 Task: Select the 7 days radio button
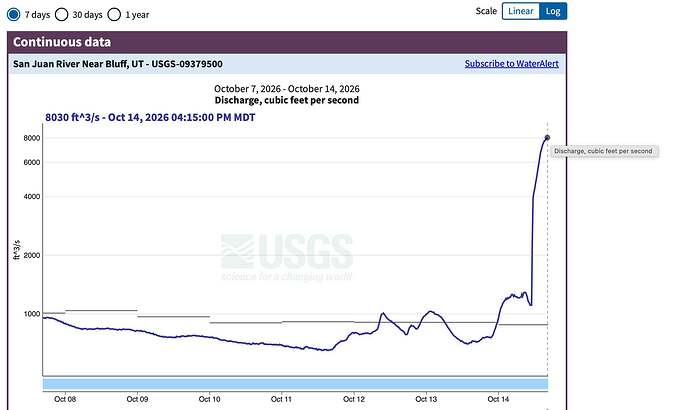(14, 15)
